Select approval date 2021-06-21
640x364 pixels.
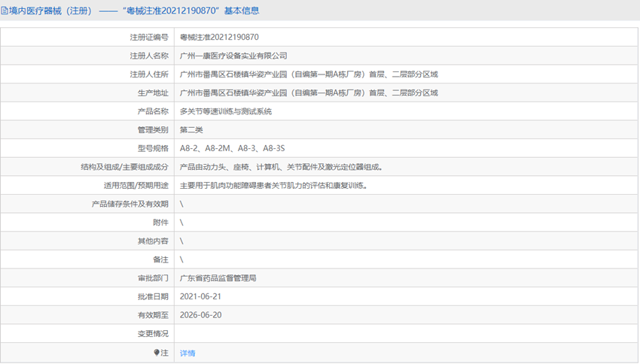point(200,297)
